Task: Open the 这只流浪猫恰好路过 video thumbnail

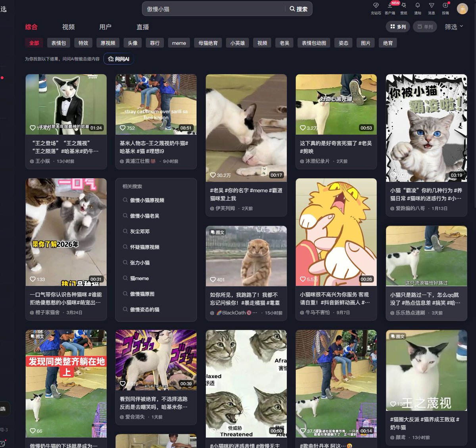Action: [426, 256]
